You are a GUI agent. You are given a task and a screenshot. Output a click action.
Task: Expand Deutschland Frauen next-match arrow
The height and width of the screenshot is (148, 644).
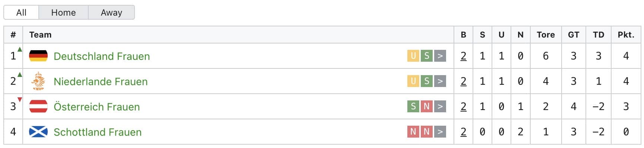(x=440, y=56)
